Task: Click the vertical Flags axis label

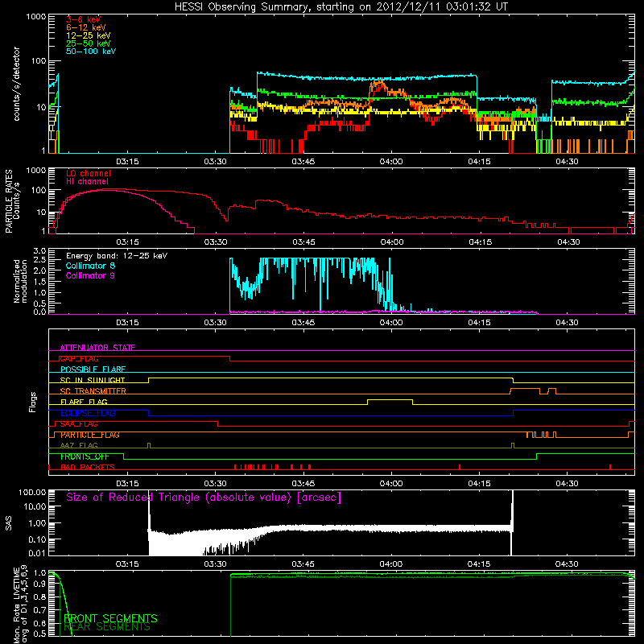Action: 33,402
